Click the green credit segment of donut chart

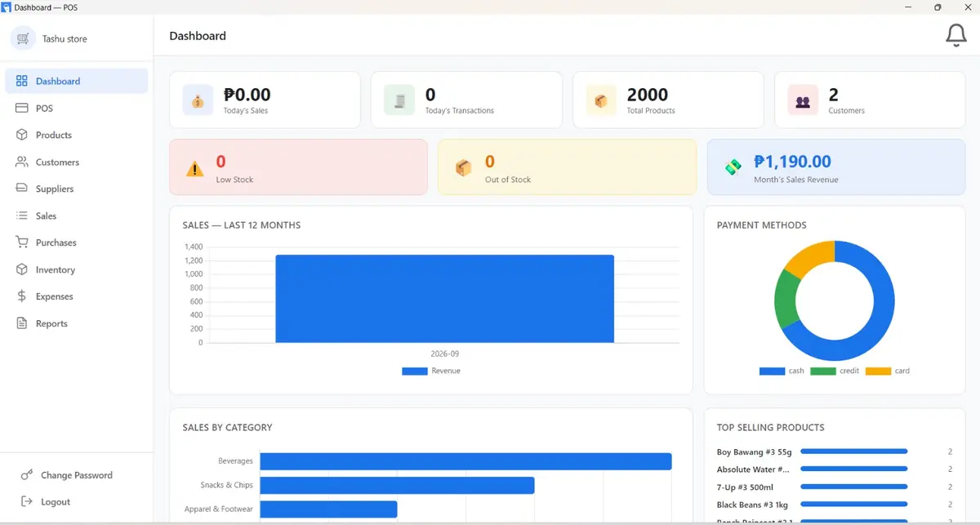pyautogui.click(x=786, y=298)
